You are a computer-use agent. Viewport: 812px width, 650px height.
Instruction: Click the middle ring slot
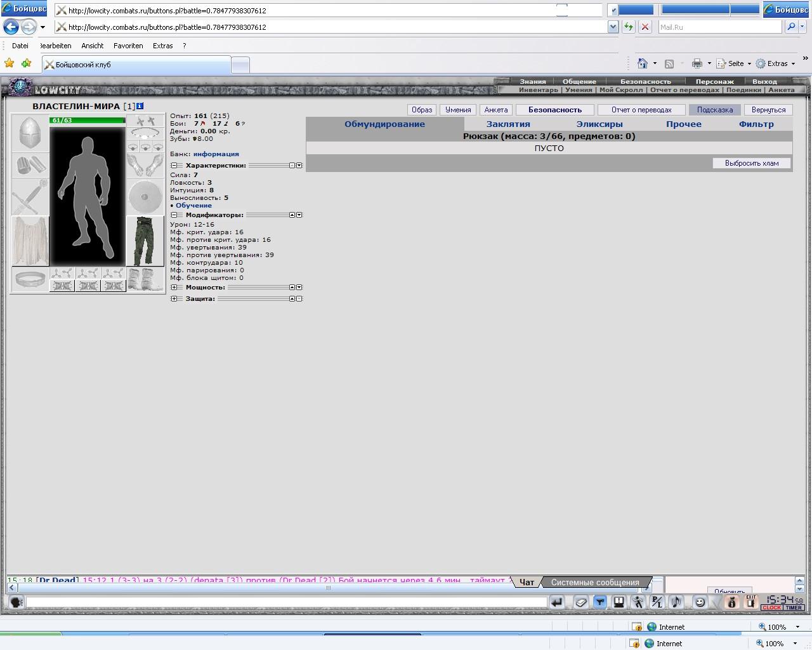pos(145,147)
